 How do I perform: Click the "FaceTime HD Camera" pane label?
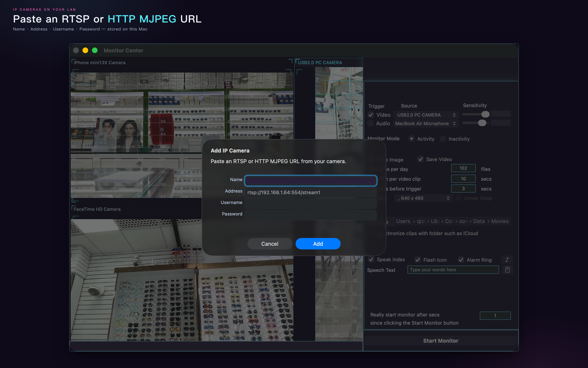click(97, 209)
